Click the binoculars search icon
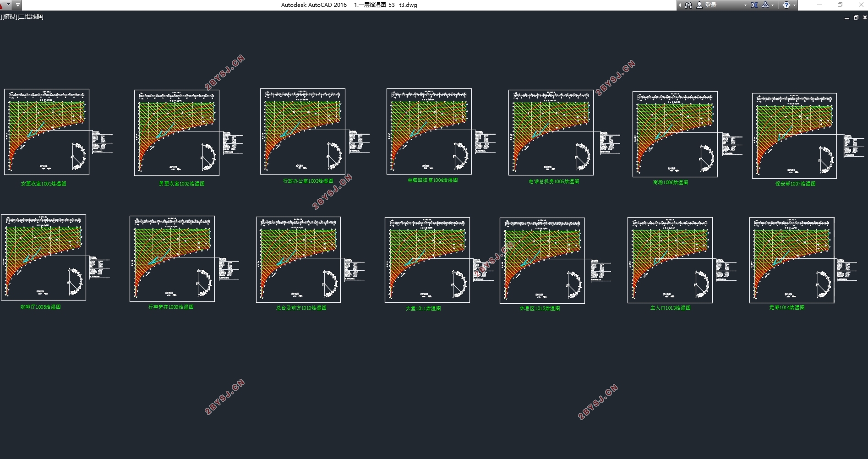Image resolution: width=868 pixels, height=459 pixels. click(688, 5)
